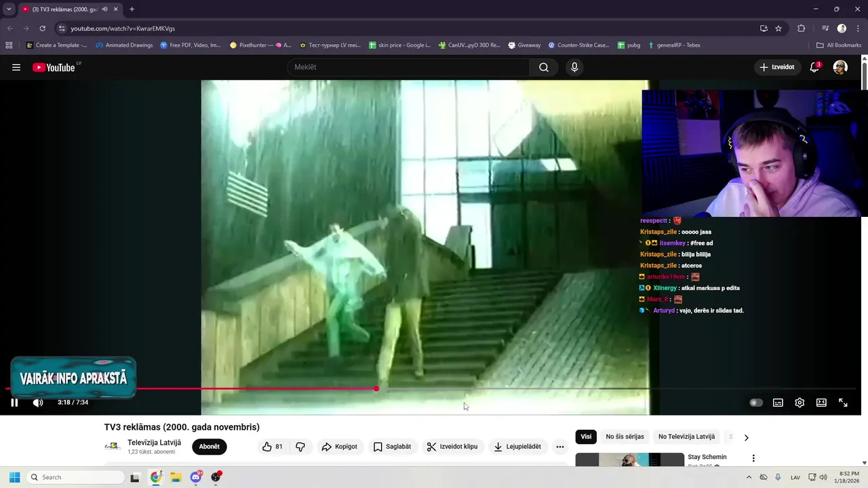Start voice search with microphone icon

(x=574, y=67)
